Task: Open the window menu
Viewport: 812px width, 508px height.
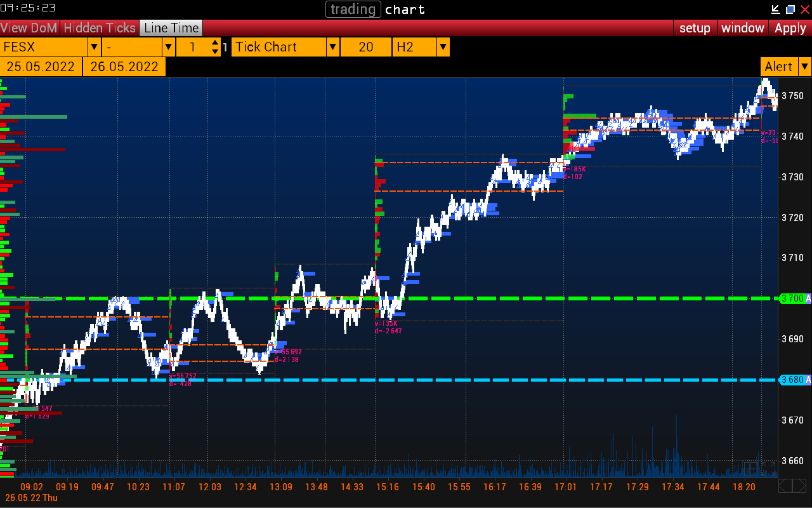Action: point(742,28)
